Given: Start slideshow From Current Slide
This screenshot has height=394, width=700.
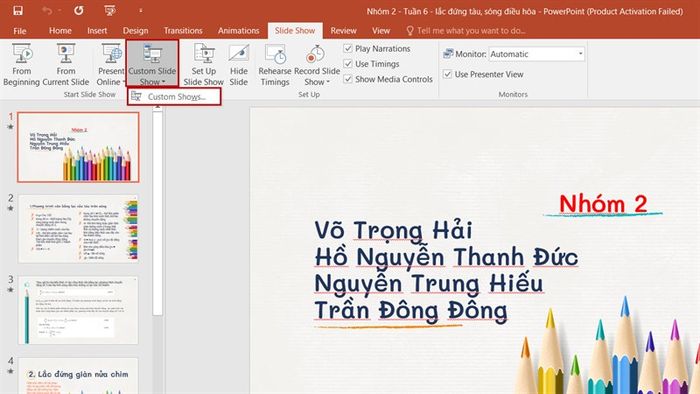Looking at the screenshot, I should pos(66,65).
